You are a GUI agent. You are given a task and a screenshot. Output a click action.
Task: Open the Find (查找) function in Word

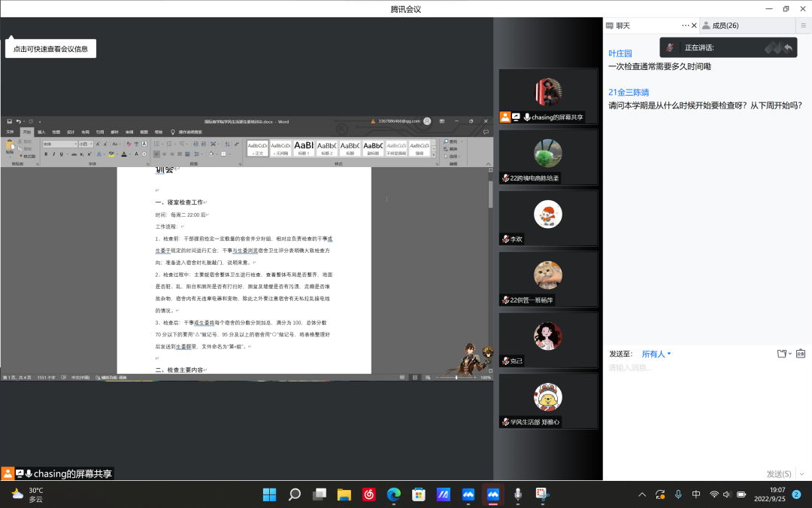click(451, 141)
